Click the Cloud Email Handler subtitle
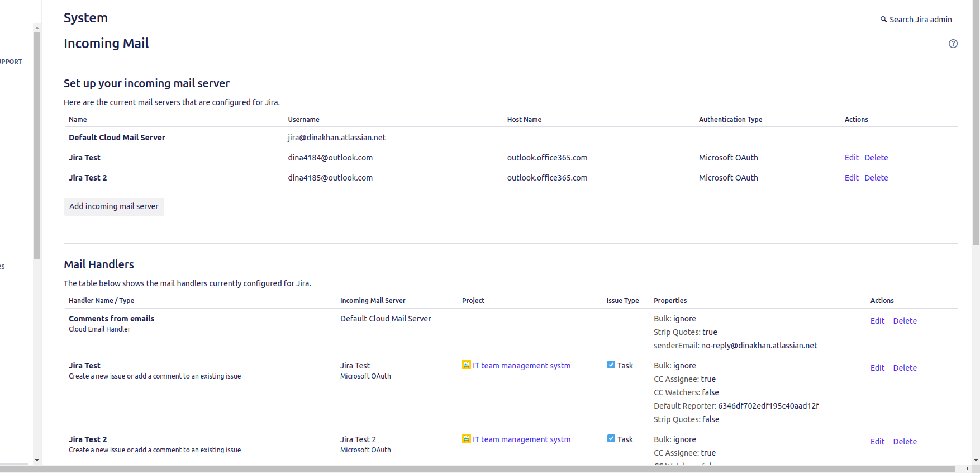This screenshot has height=473, width=980. pyautogui.click(x=99, y=329)
